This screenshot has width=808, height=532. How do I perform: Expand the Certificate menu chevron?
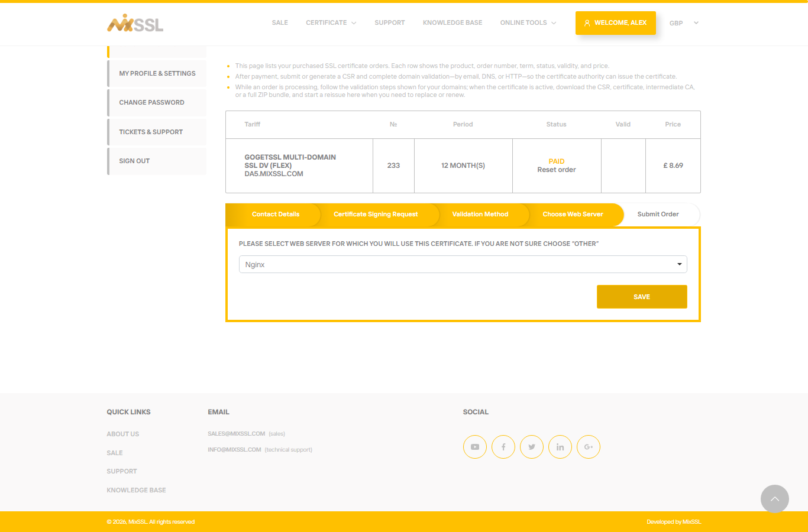[354, 23]
